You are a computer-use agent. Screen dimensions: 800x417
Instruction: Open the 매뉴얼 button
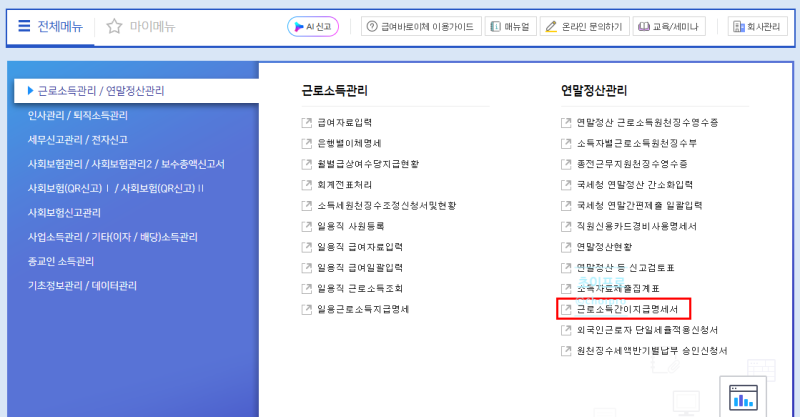[x=511, y=27]
